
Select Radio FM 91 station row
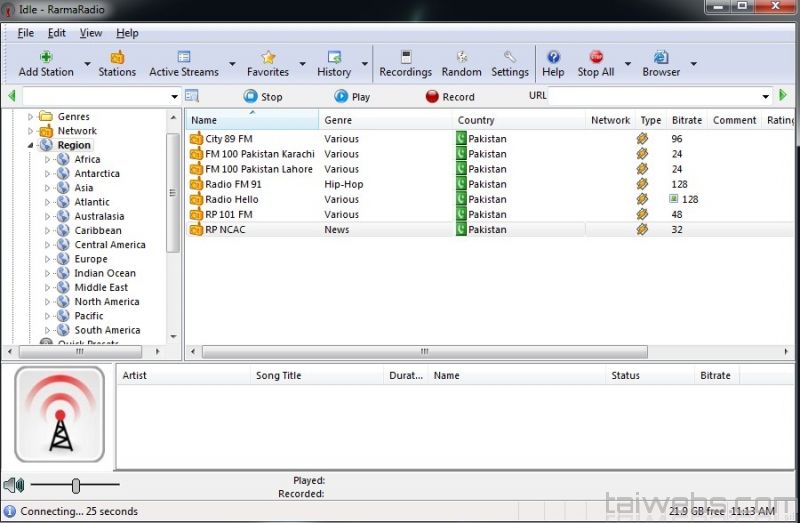coord(233,184)
